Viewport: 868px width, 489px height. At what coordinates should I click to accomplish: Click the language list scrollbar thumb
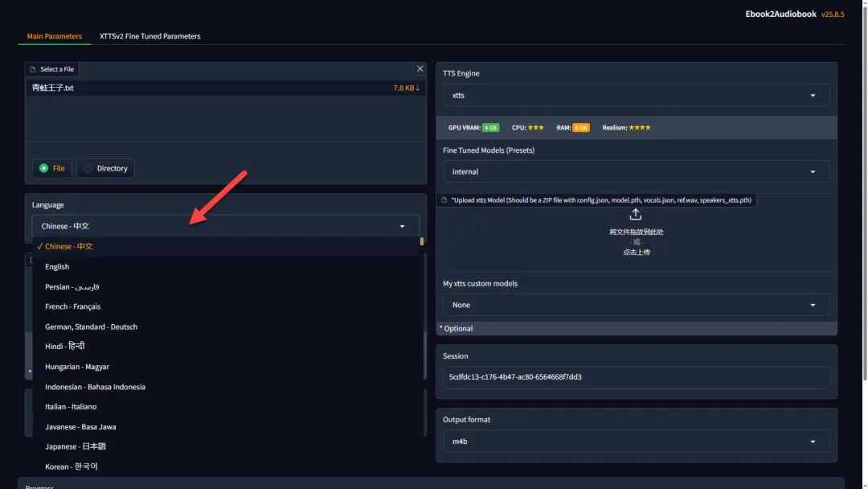click(x=422, y=241)
